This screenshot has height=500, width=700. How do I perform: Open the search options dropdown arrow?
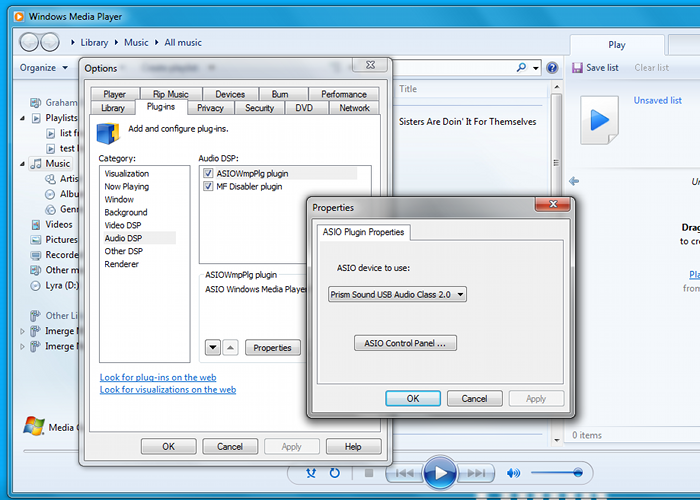[535, 68]
